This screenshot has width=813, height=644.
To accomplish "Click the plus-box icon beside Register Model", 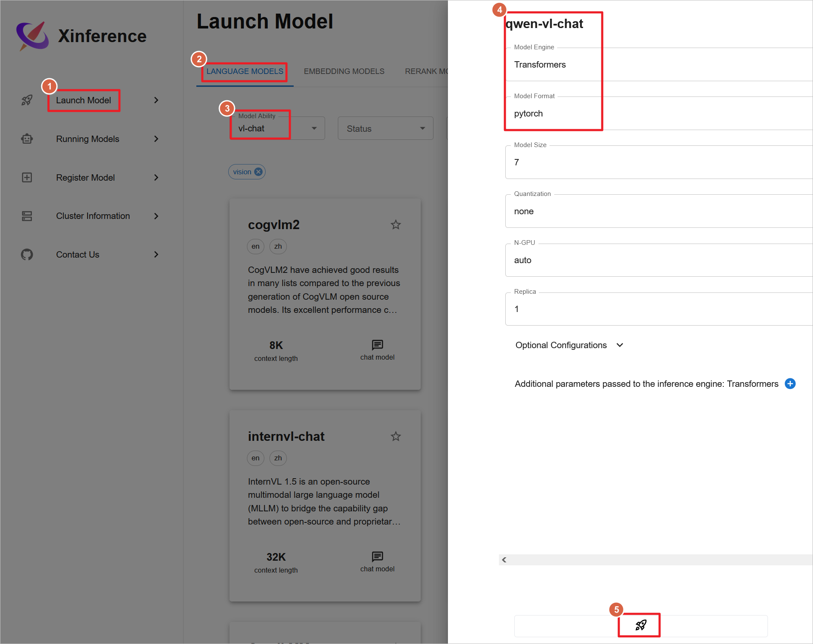I will click(27, 177).
